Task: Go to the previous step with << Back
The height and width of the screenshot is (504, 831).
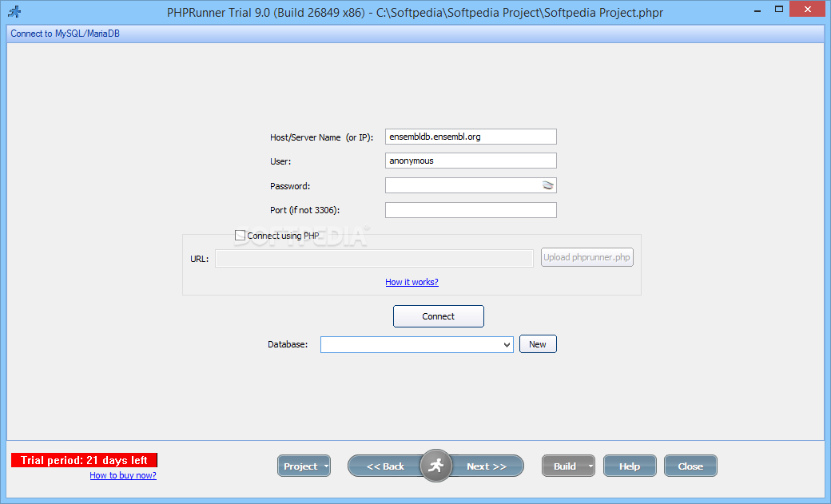Action: (x=385, y=466)
